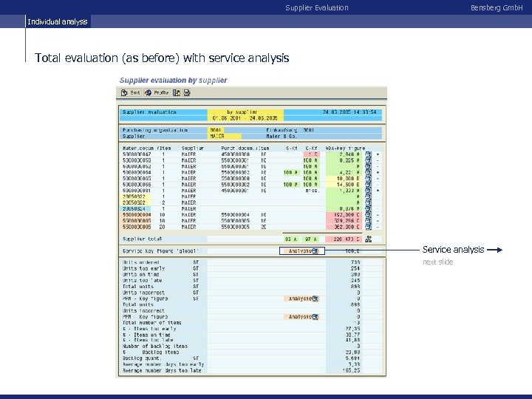Click the Total number of items label
532x399 pixels.
click(151, 323)
